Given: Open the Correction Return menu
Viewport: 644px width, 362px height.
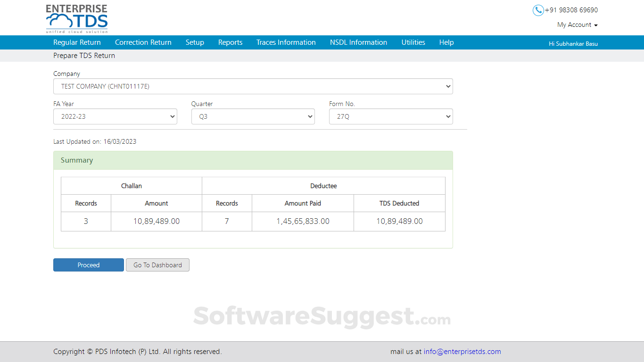Looking at the screenshot, I should pos(143,42).
